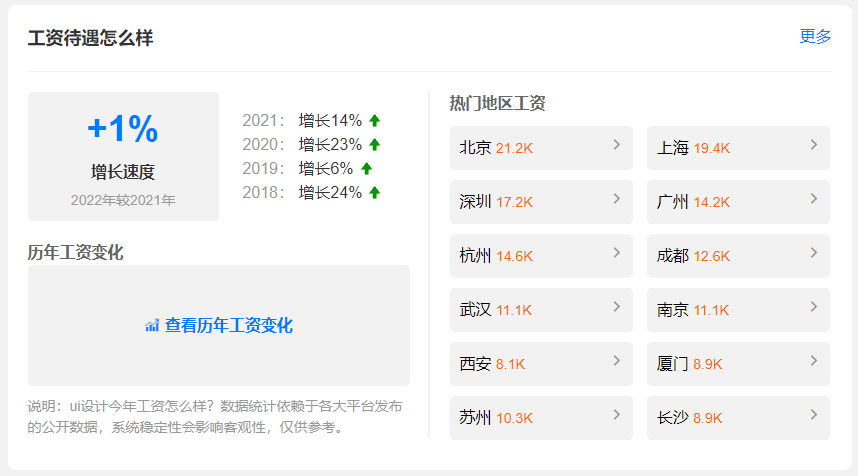Viewport: 858px width, 476px height.
Task: Click the chevron arrow on 武汉 row
Action: point(617,307)
